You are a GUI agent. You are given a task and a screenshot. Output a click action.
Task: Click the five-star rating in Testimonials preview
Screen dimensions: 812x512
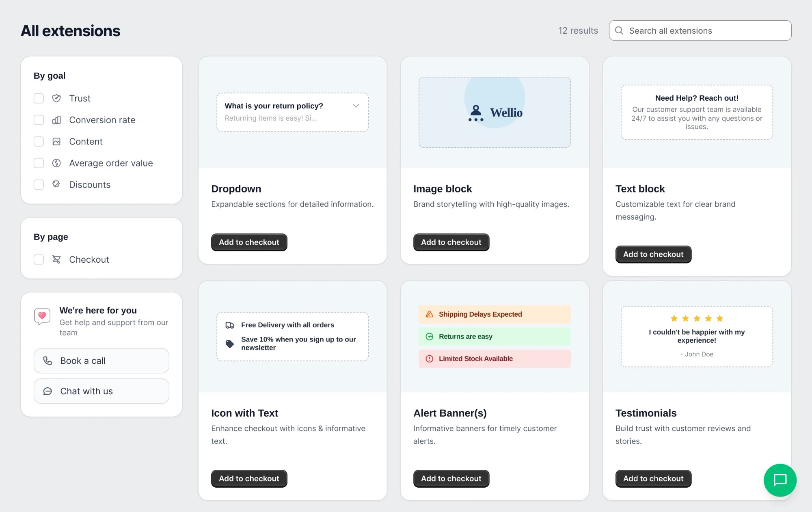click(x=697, y=319)
